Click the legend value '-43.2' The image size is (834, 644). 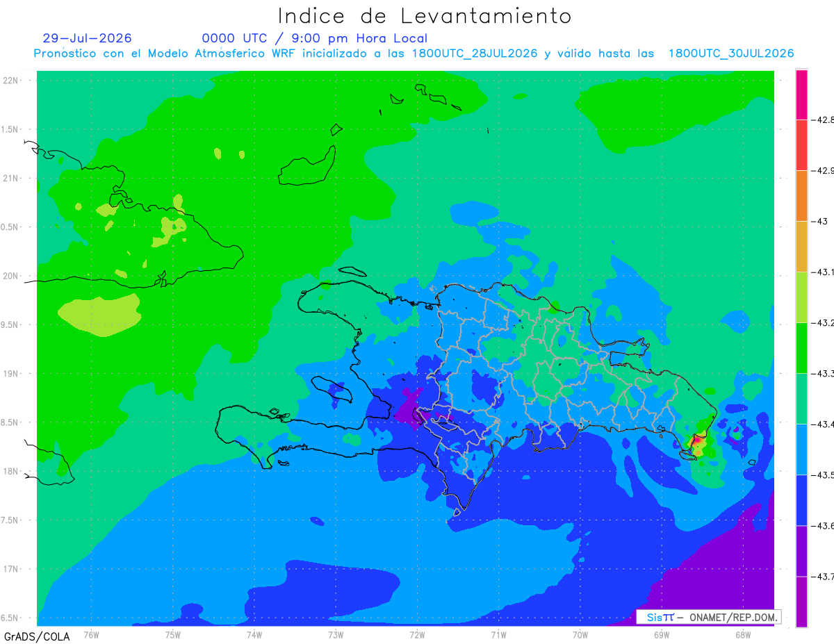[x=822, y=323]
